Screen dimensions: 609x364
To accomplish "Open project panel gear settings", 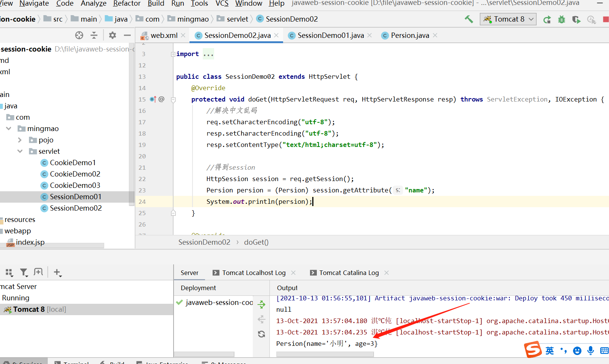I will [x=112, y=35].
